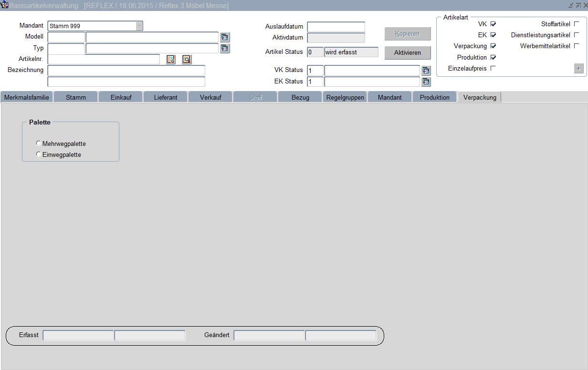Select the Einwegpalette radio button
This screenshot has width=588, height=370.
[39, 154]
